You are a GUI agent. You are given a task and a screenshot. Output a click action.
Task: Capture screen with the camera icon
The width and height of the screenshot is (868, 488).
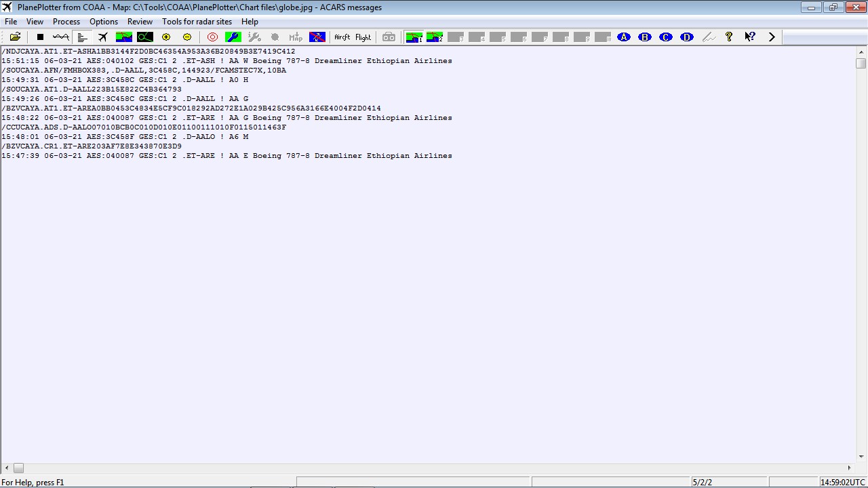pyautogui.click(x=389, y=37)
